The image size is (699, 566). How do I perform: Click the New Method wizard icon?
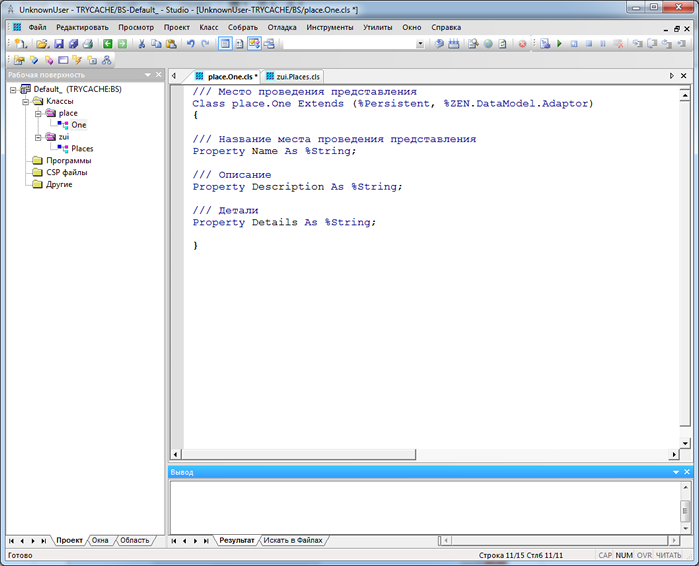point(48,60)
